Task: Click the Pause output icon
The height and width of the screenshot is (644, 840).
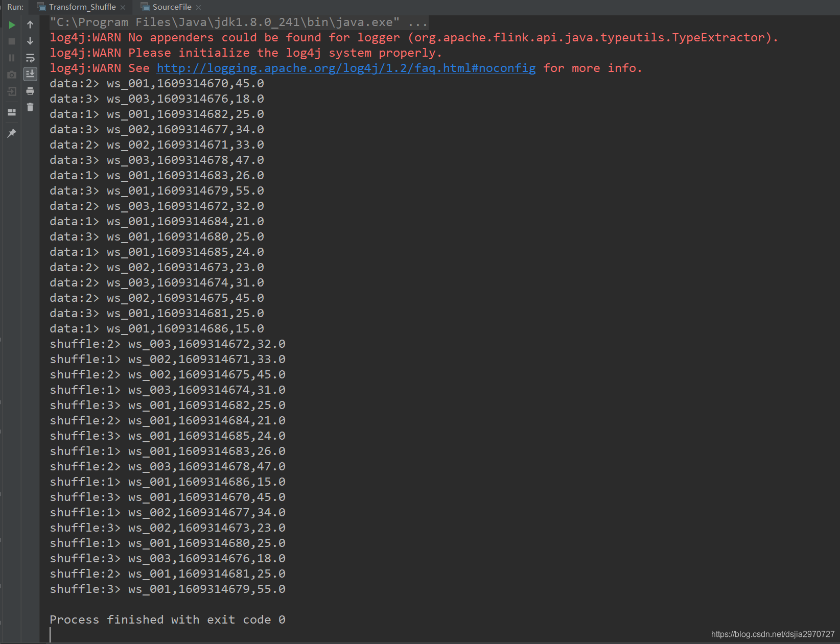Action: [x=12, y=58]
